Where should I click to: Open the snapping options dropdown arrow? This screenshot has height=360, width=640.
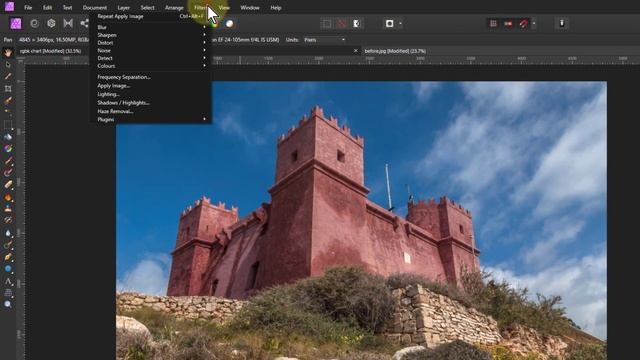(534, 24)
